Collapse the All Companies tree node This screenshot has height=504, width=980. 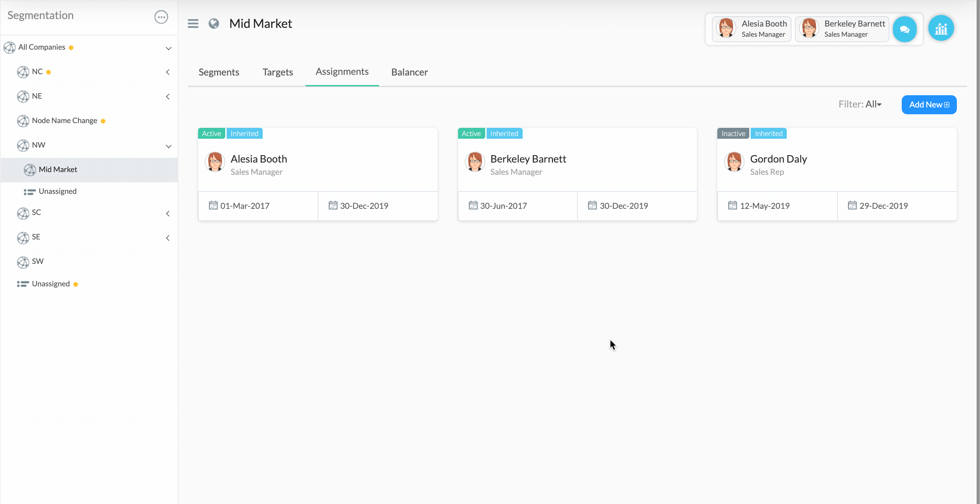pyautogui.click(x=168, y=48)
